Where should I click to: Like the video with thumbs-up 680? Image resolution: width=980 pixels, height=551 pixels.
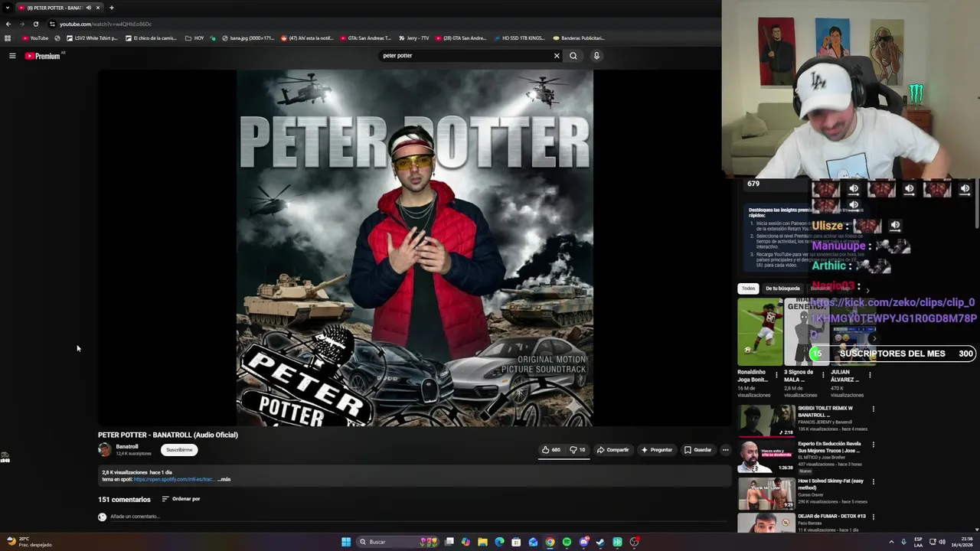551,450
